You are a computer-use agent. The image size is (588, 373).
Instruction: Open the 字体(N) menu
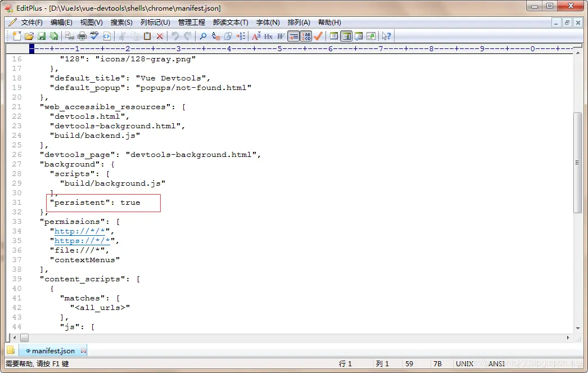pyautogui.click(x=268, y=23)
